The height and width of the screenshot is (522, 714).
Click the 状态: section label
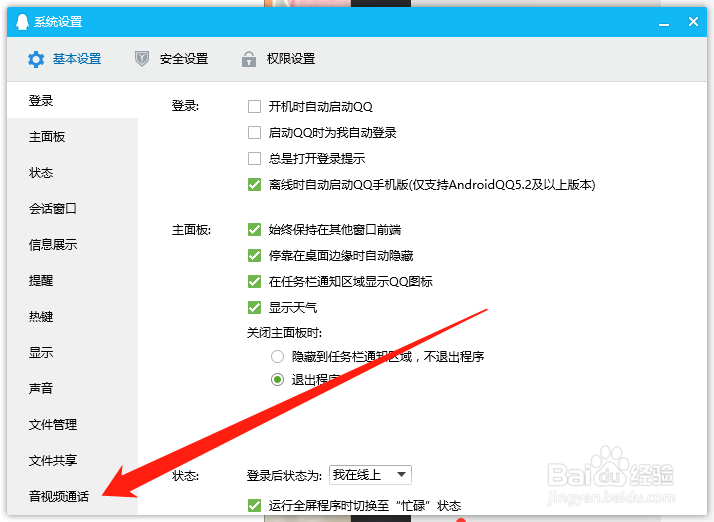[x=185, y=476]
